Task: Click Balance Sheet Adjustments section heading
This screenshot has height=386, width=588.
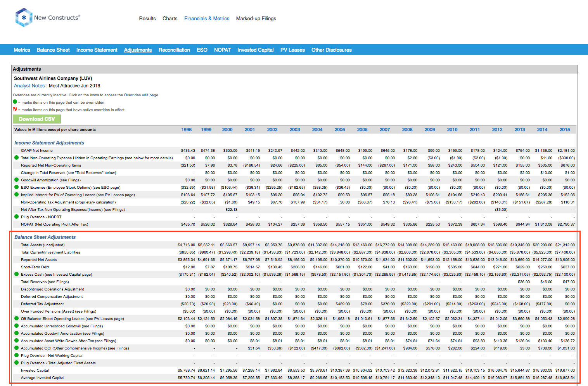Action: (x=45, y=237)
